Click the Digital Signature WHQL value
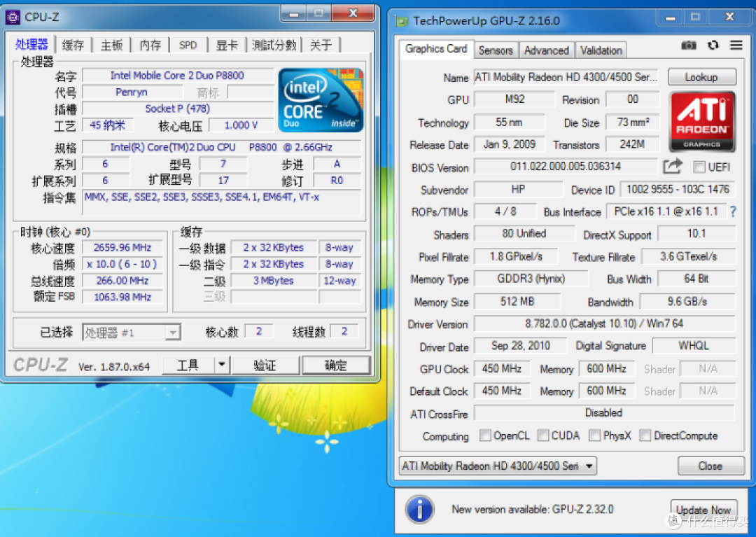This screenshot has height=537, width=756. (x=694, y=346)
